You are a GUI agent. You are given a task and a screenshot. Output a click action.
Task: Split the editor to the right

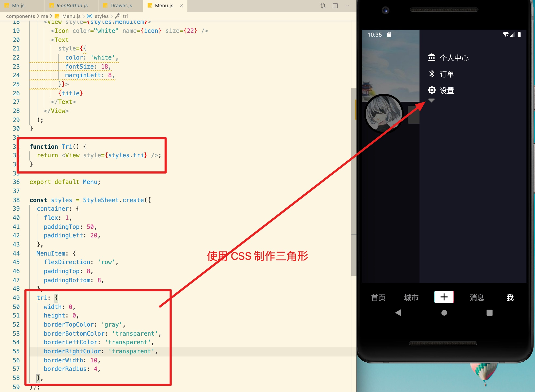(x=335, y=6)
